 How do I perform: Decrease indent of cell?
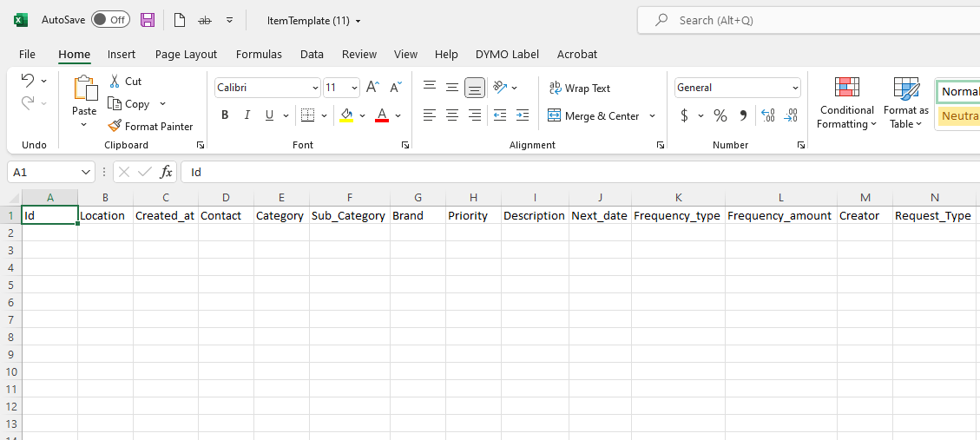click(x=500, y=115)
